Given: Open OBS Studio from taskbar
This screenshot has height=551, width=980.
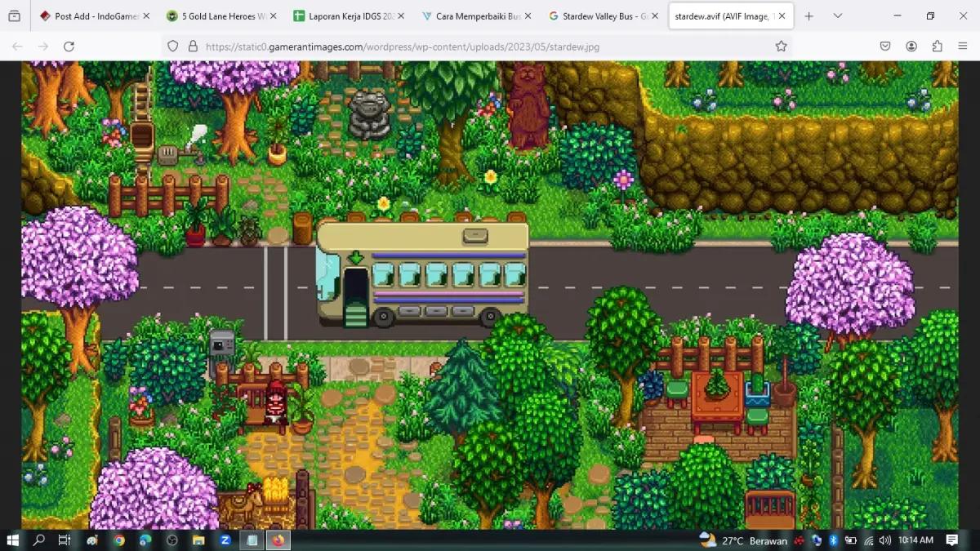Looking at the screenshot, I should coord(171,540).
